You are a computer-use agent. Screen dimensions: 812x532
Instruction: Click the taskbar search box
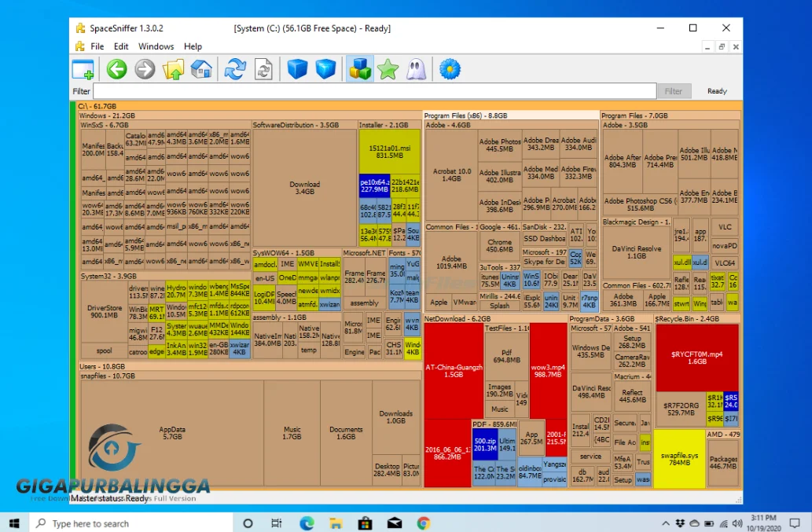point(131,523)
